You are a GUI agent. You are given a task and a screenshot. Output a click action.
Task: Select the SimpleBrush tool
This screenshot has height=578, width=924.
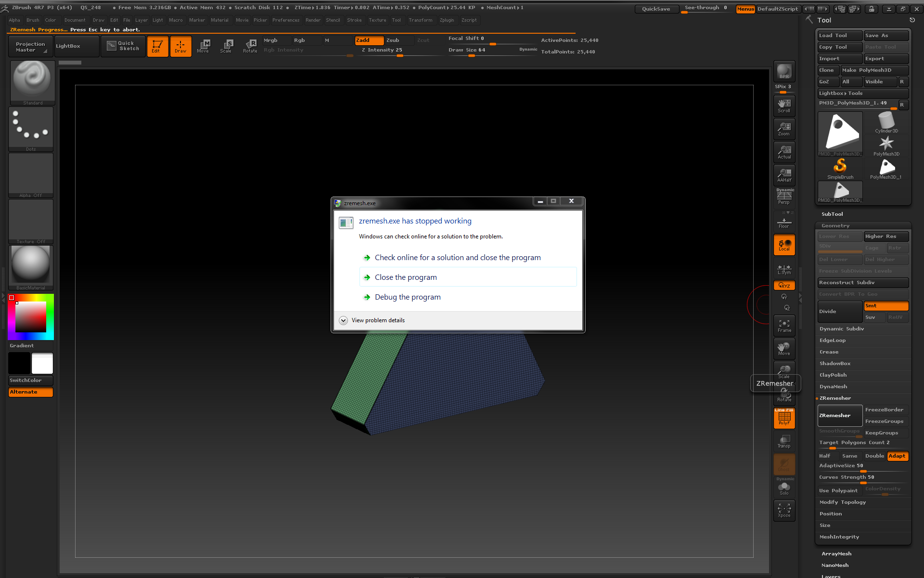840,169
